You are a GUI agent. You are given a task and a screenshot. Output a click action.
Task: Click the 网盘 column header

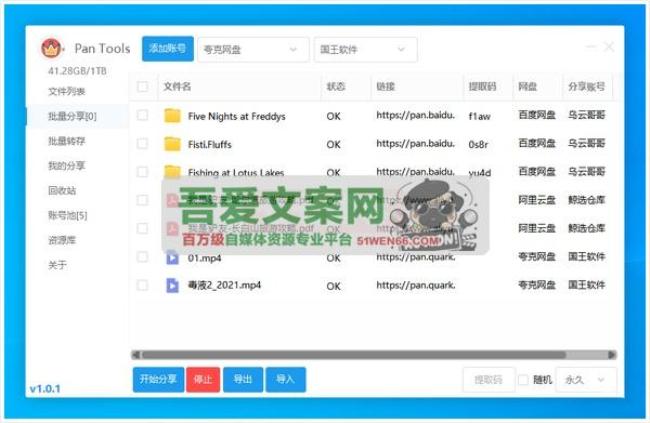click(x=528, y=86)
